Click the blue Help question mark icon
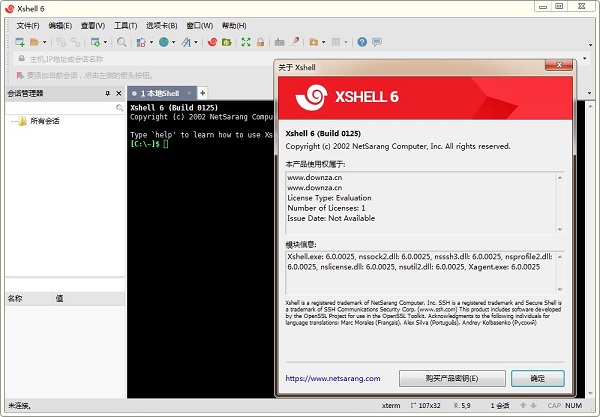600x417 pixels. [362, 42]
